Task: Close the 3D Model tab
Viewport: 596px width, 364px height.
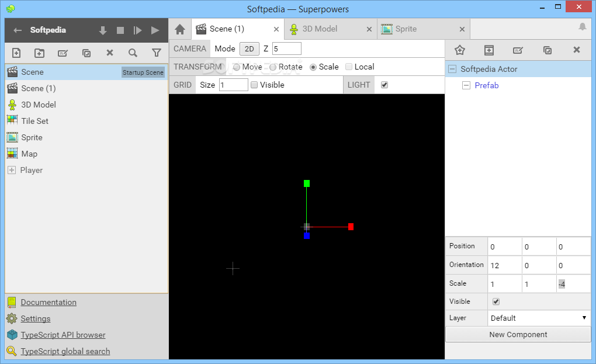Action: click(x=369, y=29)
